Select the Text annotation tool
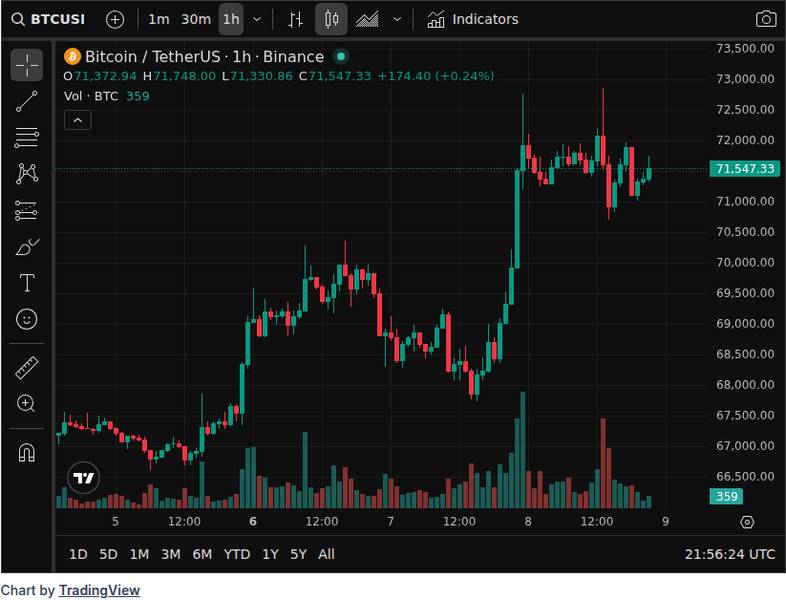Screen dimensions: 786x600 click(x=27, y=283)
